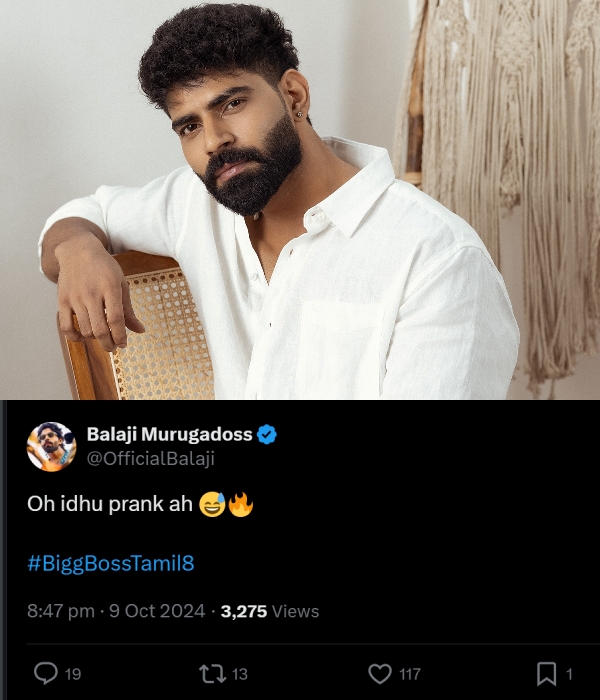Screen dimensions: 600x700
Task: Click the 9 Oct 2024 date
Action: (158, 611)
